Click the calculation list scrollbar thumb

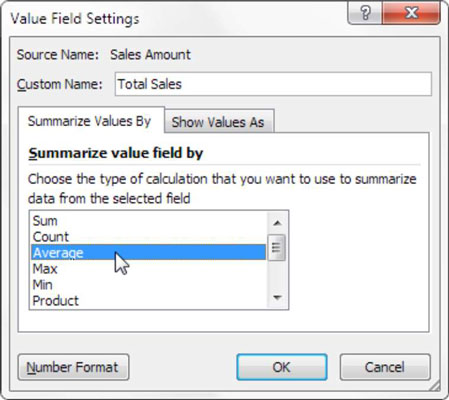pyautogui.click(x=277, y=247)
